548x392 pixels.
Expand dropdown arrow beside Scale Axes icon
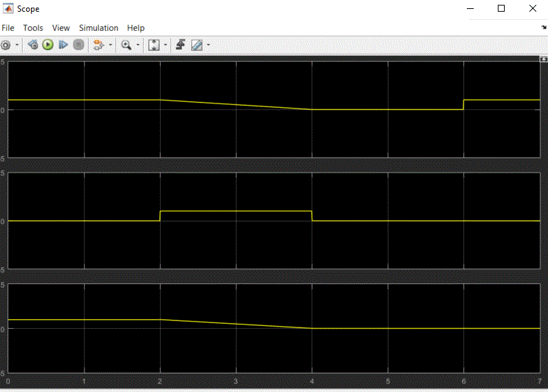[165, 45]
